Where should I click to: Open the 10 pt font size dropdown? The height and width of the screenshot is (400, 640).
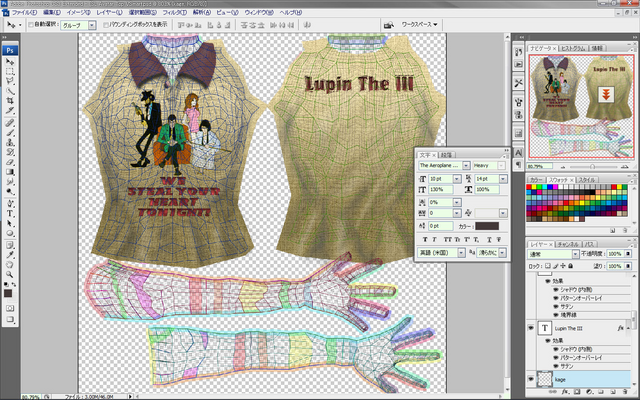click(457, 179)
